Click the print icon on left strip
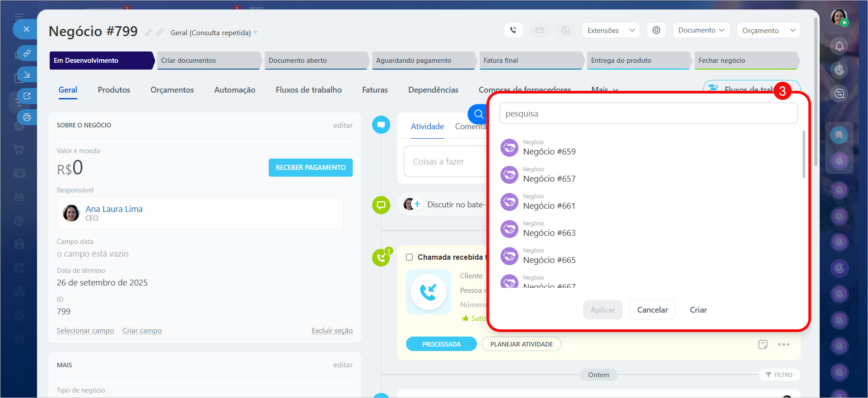Screen dimensions: 868x398 click(x=27, y=117)
